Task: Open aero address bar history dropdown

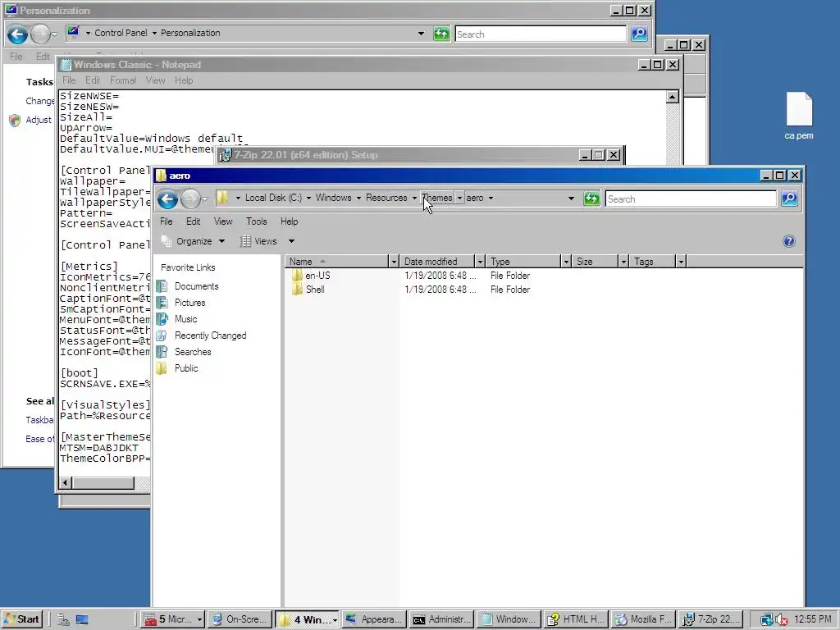Action: (x=571, y=199)
